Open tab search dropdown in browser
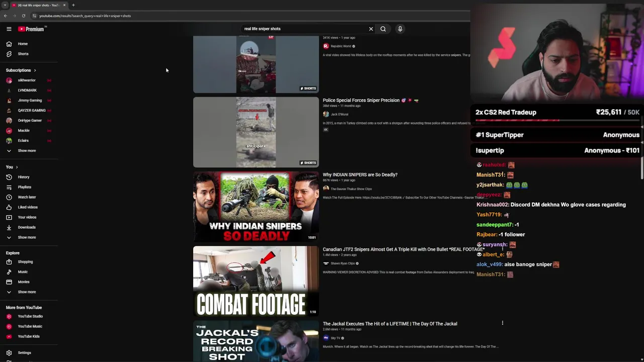The image size is (644, 362). pyautogui.click(x=5, y=5)
